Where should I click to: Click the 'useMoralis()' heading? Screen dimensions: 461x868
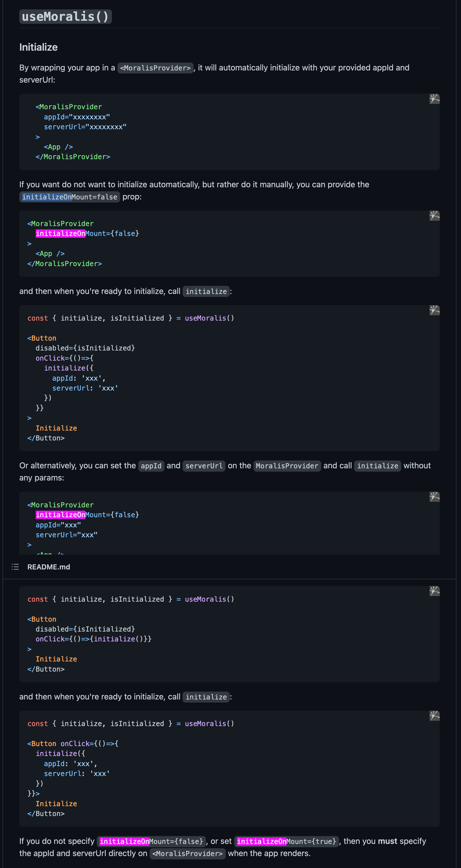point(65,16)
